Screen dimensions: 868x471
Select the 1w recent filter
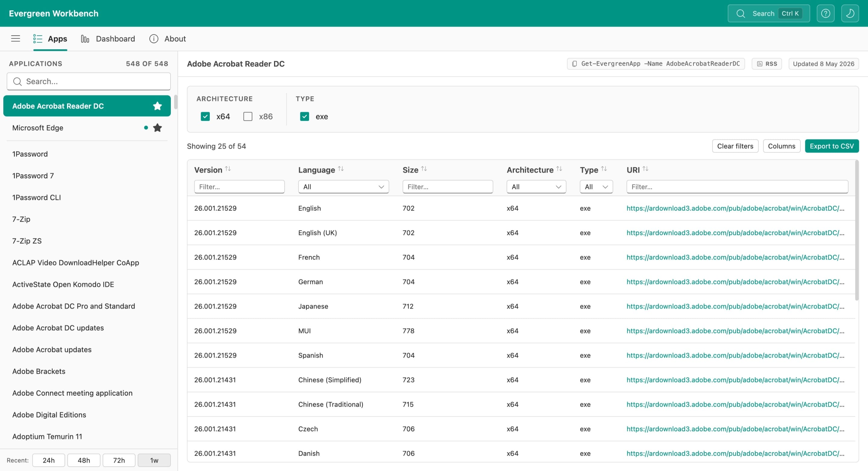[154, 460]
